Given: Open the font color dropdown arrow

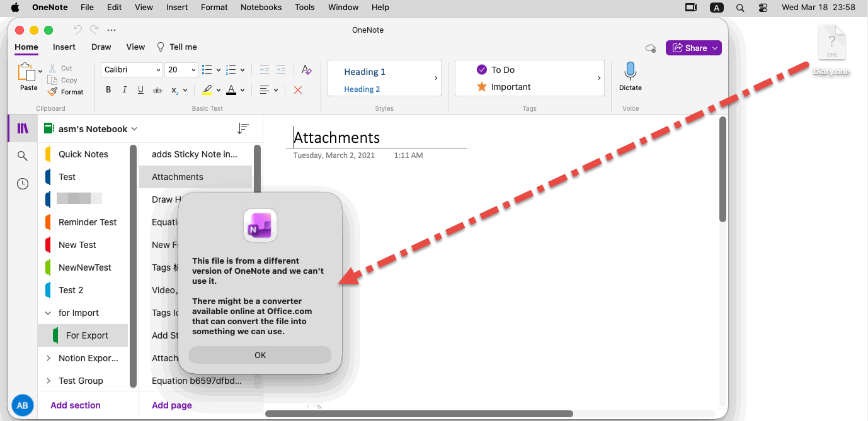Looking at the screenshot, I should 243,90.
